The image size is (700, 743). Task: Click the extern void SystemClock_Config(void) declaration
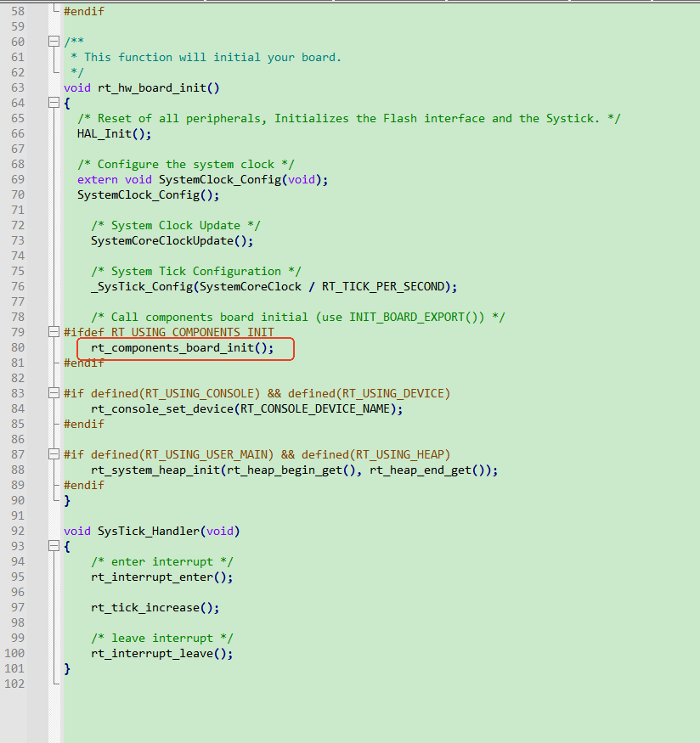click(x=202, y=179)
